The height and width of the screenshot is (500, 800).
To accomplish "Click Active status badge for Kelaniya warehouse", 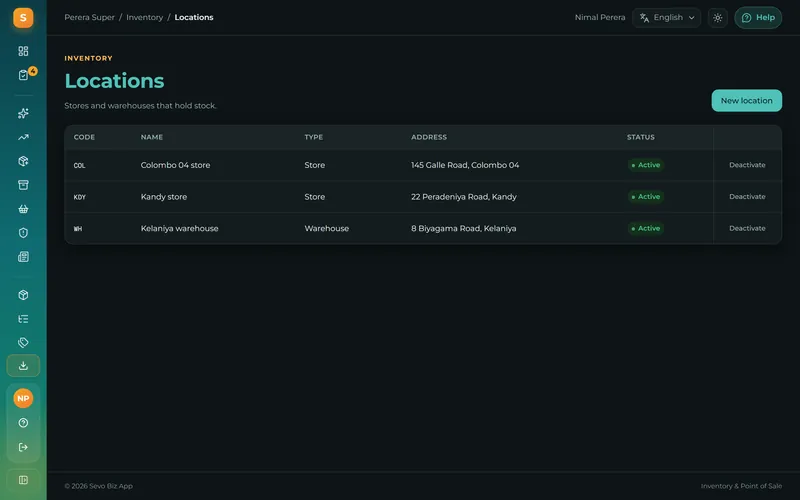I will pyautogui.click(x=646, y=228).
